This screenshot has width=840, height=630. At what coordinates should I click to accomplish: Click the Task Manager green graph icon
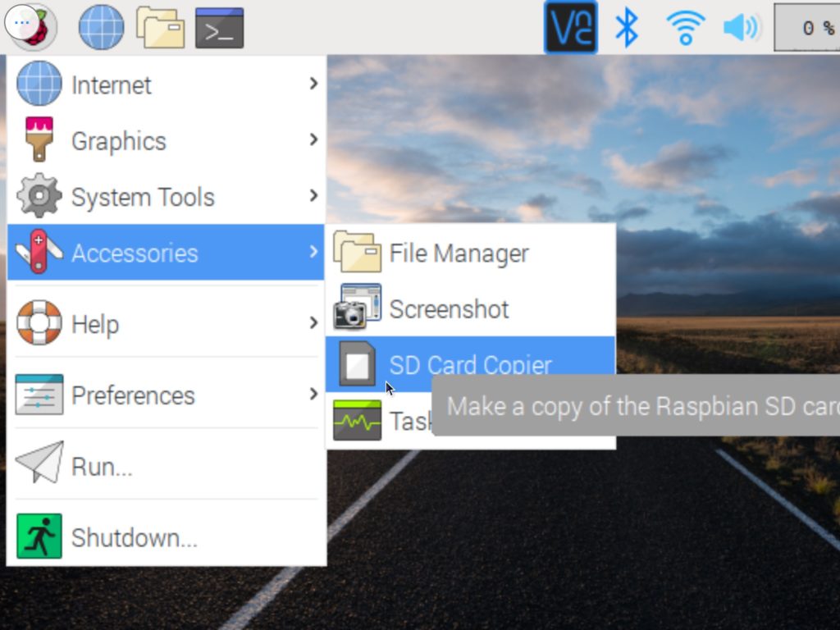357,421
